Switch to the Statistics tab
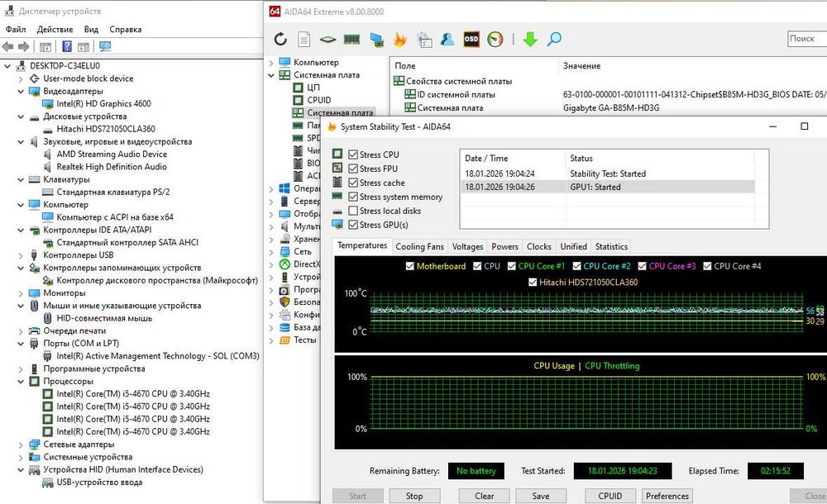This screenshot has height=504, width=827. pos(611,247)
